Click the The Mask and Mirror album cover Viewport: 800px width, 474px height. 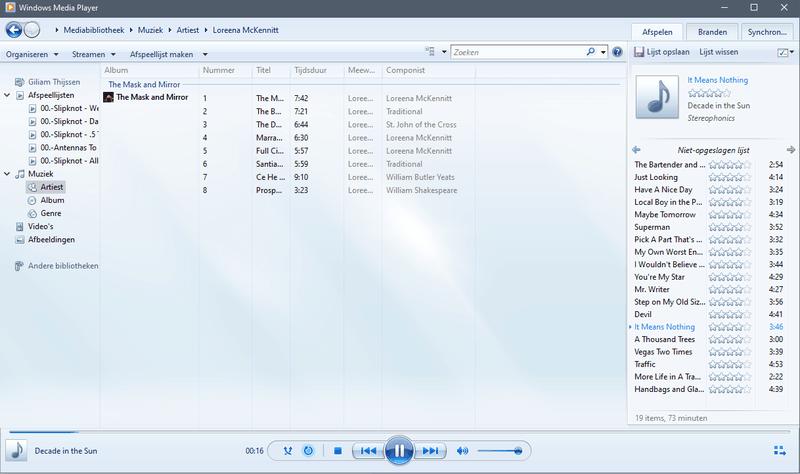tap(108, 97)
